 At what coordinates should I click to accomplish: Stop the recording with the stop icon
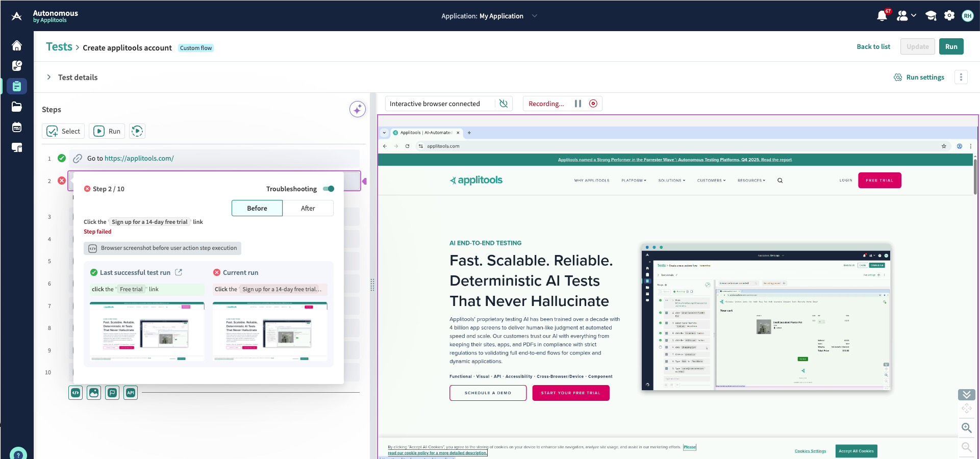tap(593, 104)
